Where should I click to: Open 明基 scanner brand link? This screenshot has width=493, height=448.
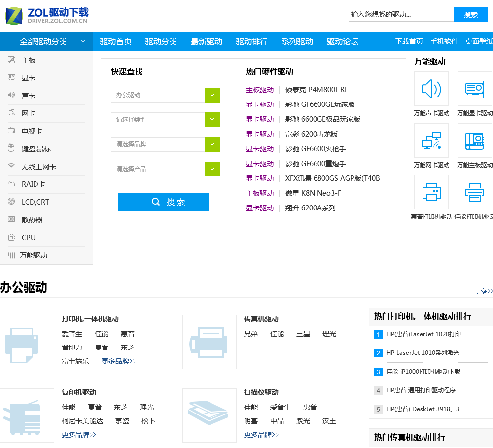pos(250,421)
